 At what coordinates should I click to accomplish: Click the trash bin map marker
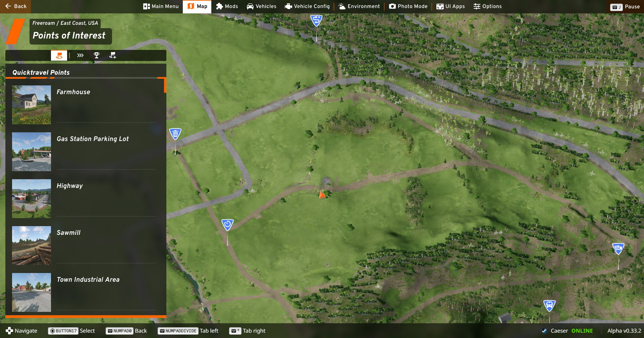click(175, 134)
